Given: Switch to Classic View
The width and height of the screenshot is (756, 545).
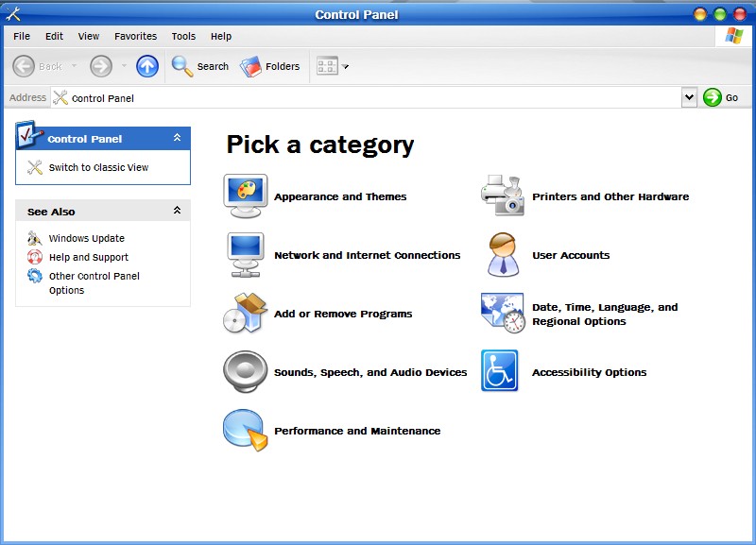Looking at the screenshot, I should pyautogui.click(x=98, y=167).
